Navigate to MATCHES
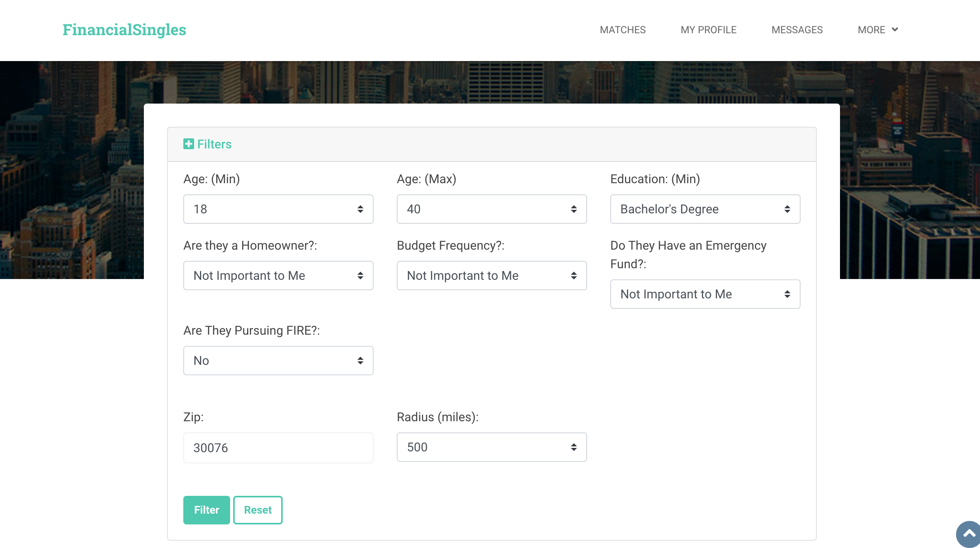Screen dimensions: 980x548 pos(623,29)
